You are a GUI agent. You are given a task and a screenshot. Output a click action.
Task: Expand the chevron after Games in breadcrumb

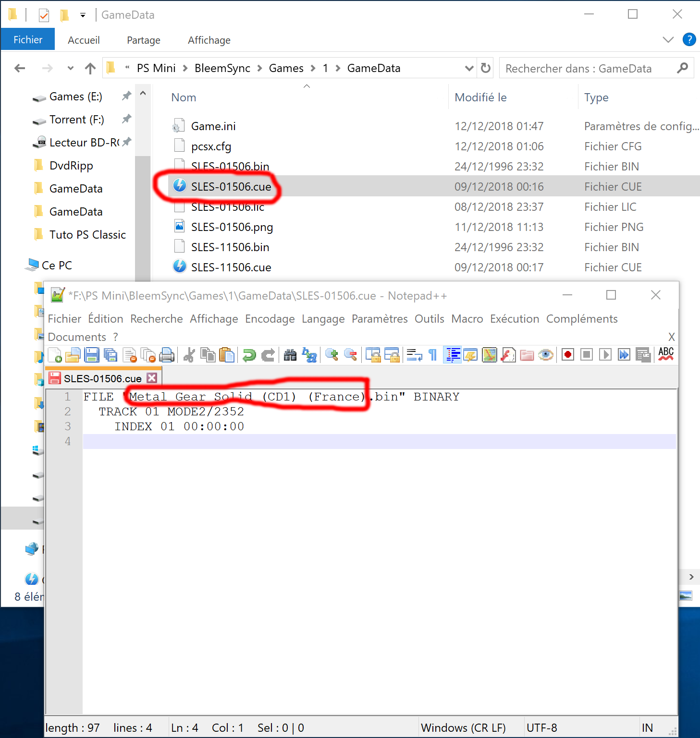pos(313,68)
